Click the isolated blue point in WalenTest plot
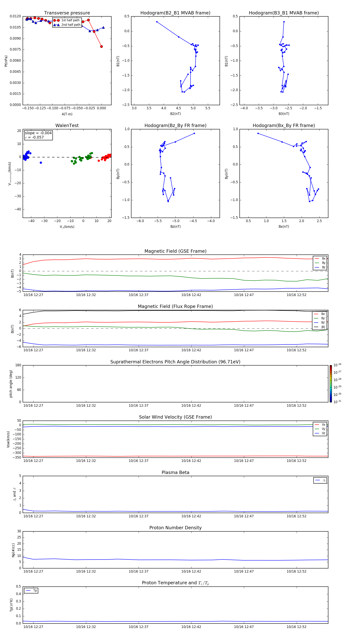 click(x=41, y=163)
